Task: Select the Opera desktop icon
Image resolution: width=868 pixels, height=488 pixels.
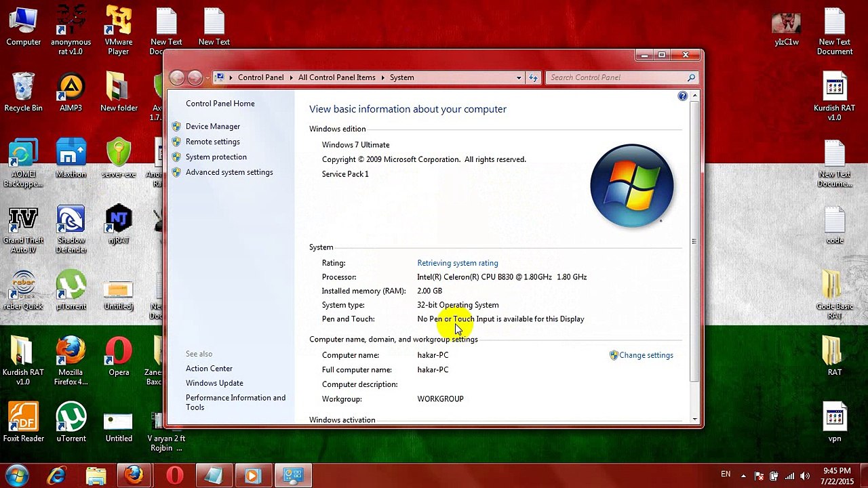Action: pyautogui.click(x=119, y=357)
